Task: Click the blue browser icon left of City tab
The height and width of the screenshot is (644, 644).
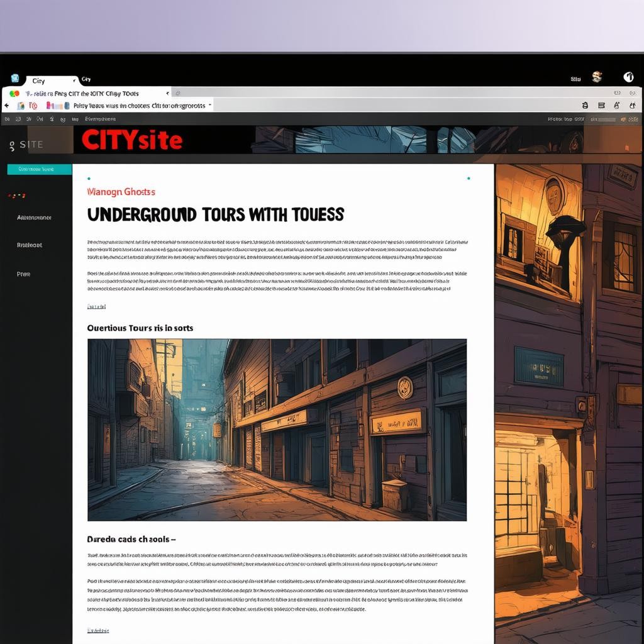Action: [15, 79]
